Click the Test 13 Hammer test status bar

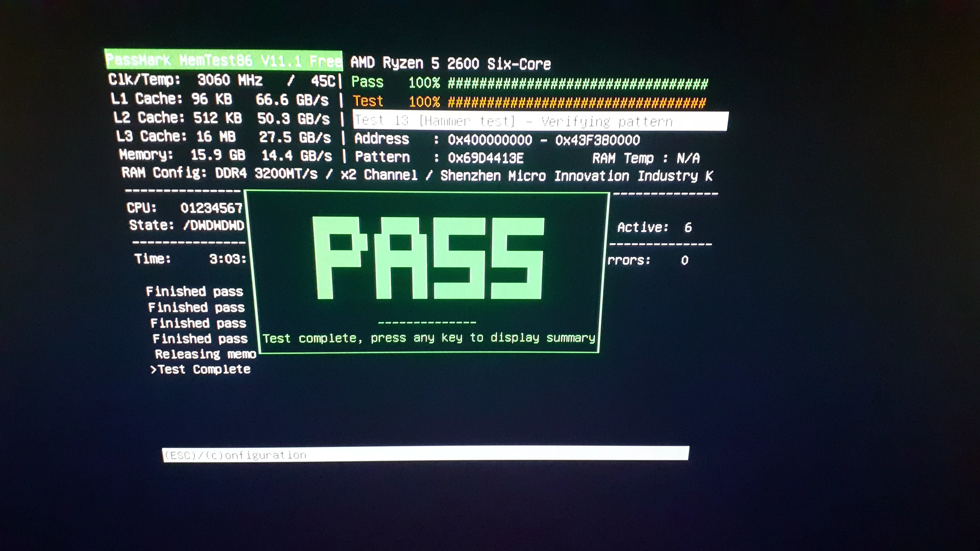pyautogui.click(x=541, y=121)
